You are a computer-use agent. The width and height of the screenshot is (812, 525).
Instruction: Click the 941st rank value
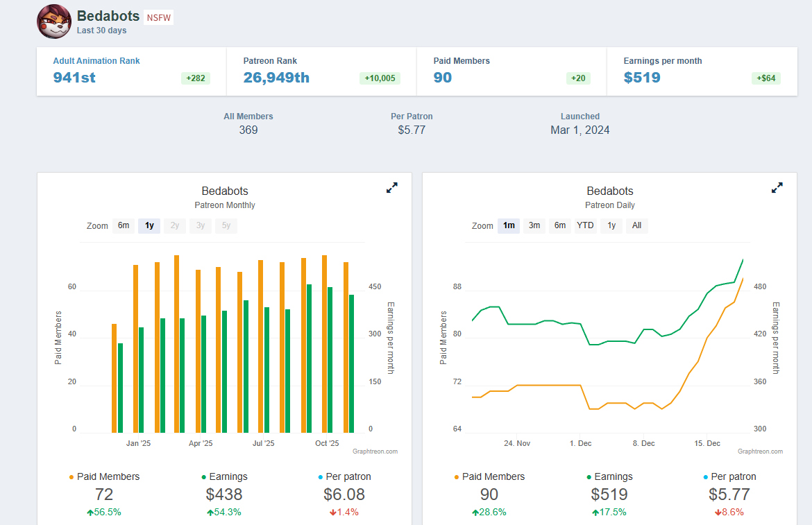coord(74,78)
